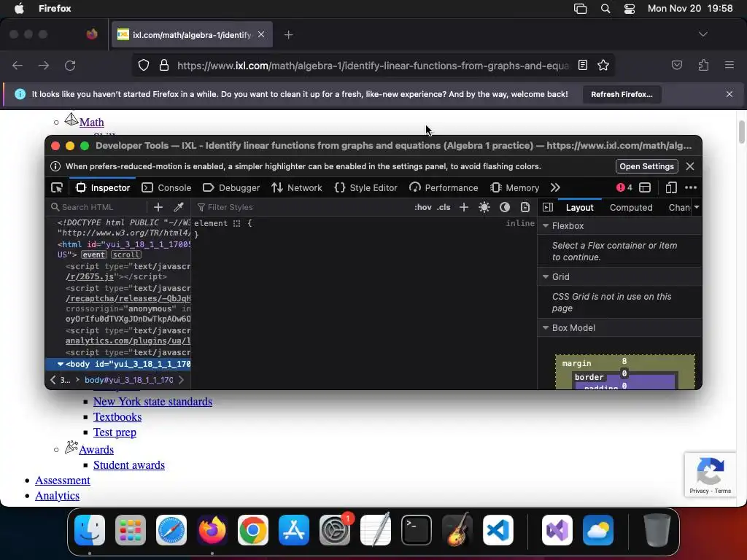
Task: Follow the Student awards link
Action: [129, 464]
